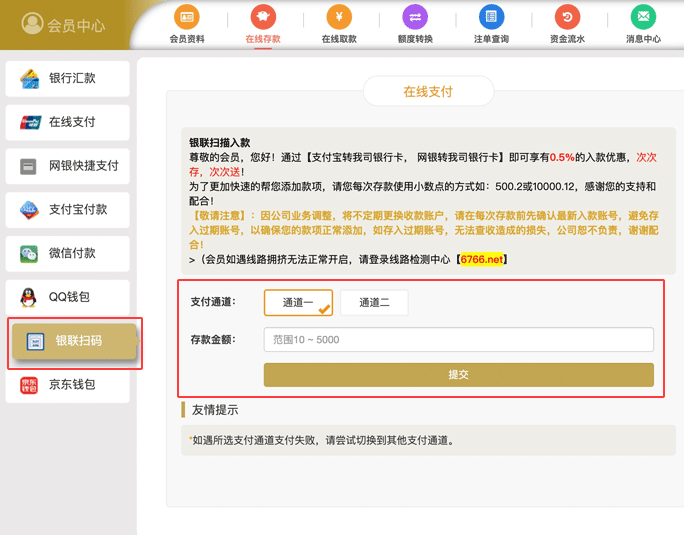This screenshot has height=535, width=684.
Task: Select payment channel 通道二
Action: point(374,302)
